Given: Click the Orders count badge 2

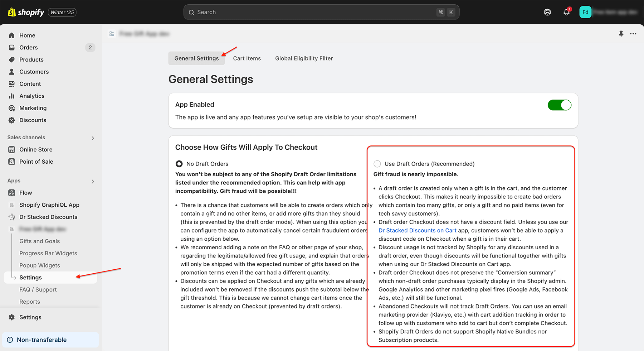Looking at the screenshot, I should pyautogui.click(x=90, y=47).
